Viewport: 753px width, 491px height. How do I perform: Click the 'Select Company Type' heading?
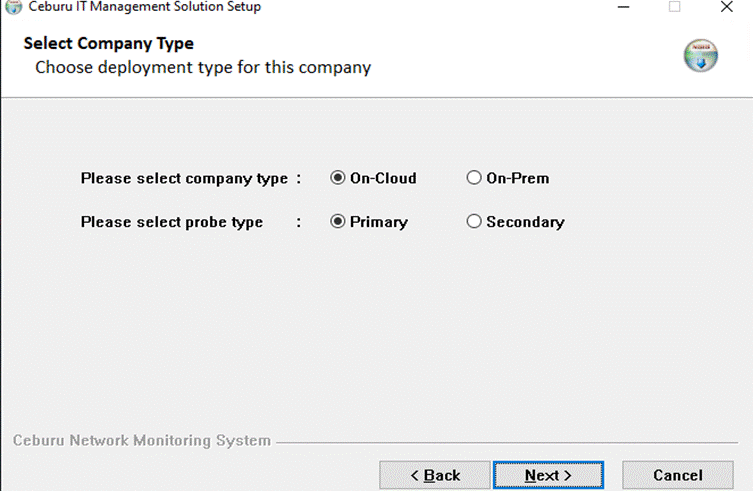[x=109, y=43]
